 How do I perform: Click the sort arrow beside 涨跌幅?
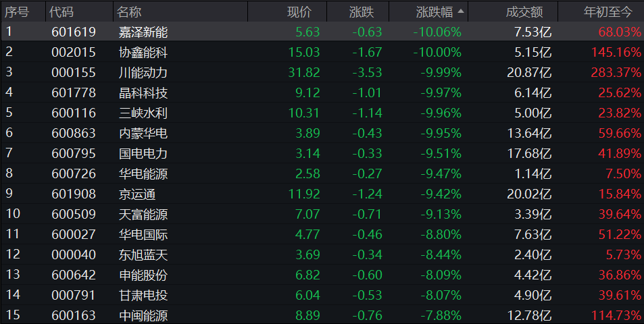(461, 11)
